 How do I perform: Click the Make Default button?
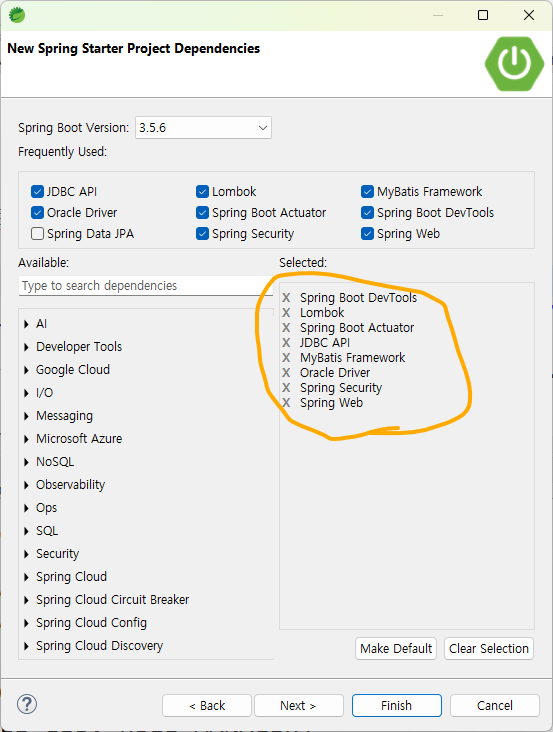coord(396,648)
